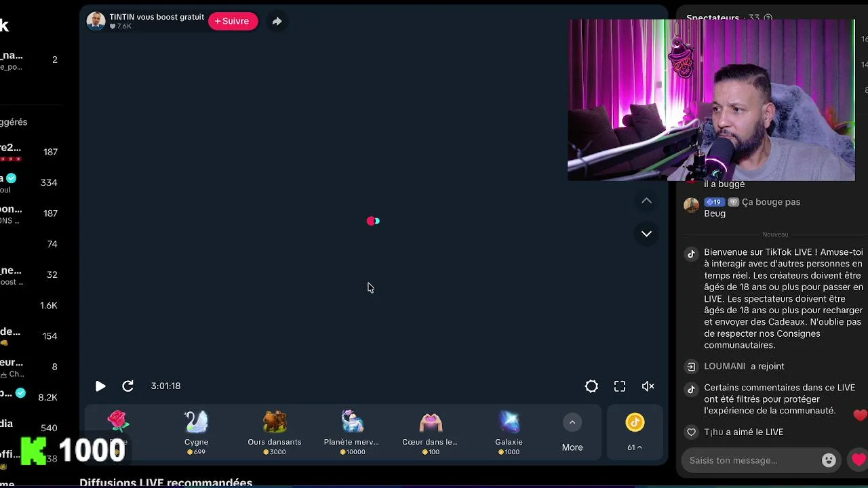Viewport: 868px width, 488px height.
Task: Tap the heart like button
Action: tap(859, 460)
